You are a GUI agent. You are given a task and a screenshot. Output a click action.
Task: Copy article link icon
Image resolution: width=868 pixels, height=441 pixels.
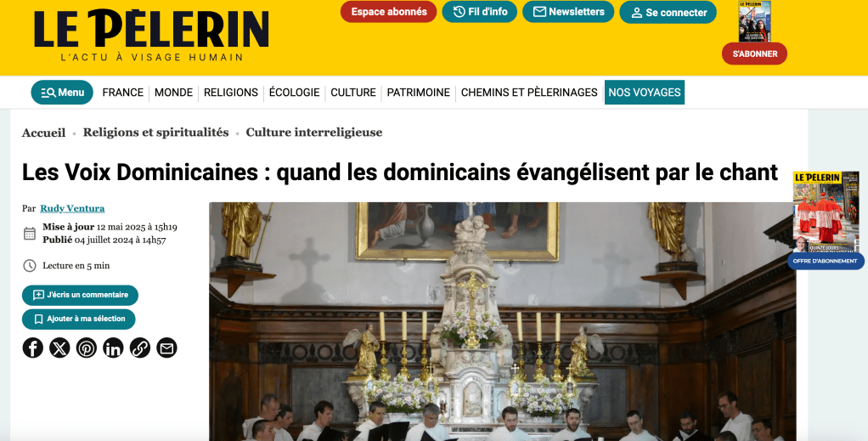pos(140,348)
